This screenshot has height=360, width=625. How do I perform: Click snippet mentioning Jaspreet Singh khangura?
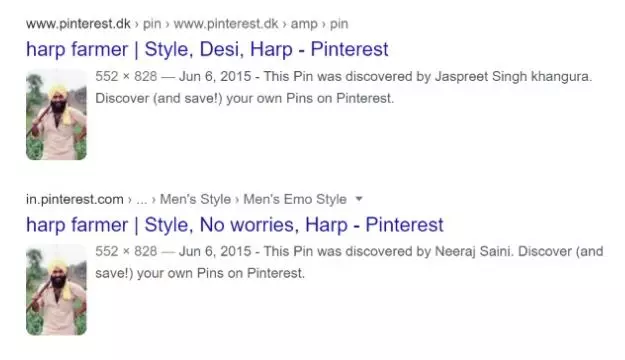(x=344, y=87)
